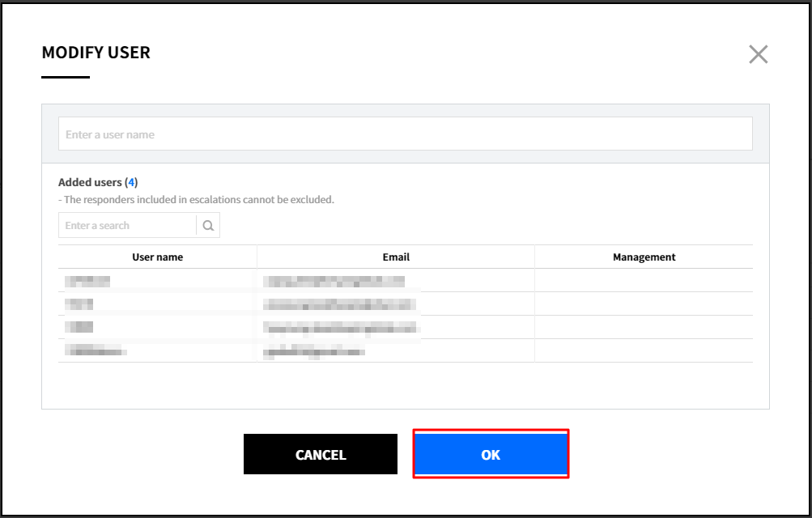Click the magnifier search icon
The image size is (812, 518).
click(x=208, y=226)
